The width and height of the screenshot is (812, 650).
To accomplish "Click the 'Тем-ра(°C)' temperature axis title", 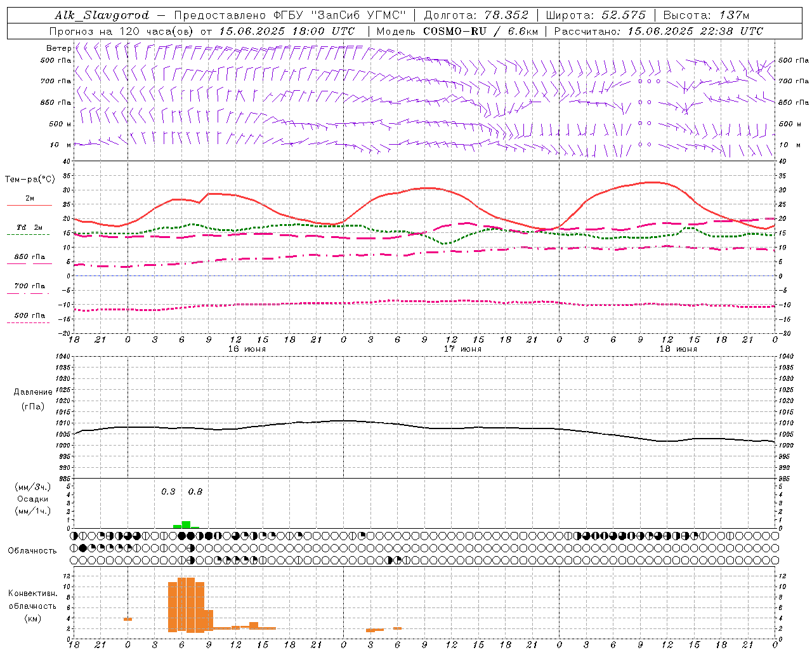I will point(30,180).
